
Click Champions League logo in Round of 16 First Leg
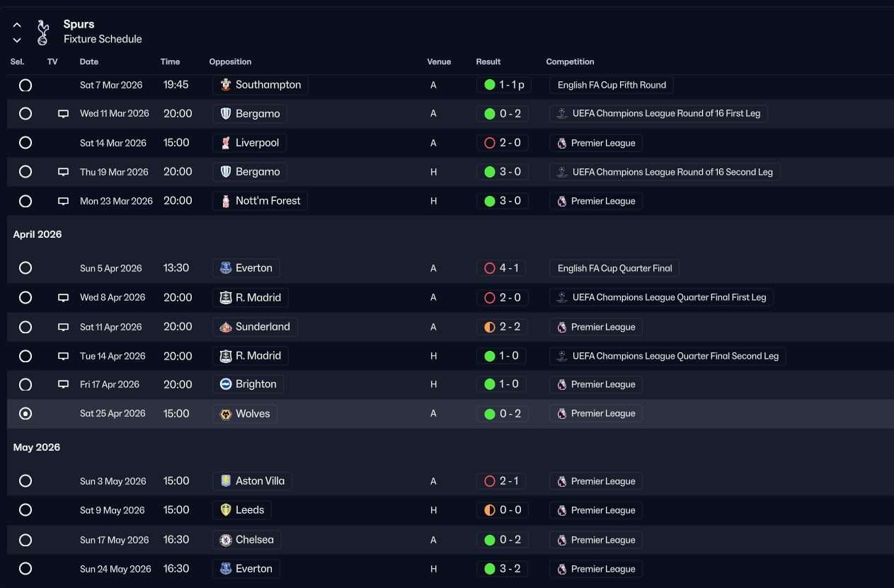coord(561,114)
